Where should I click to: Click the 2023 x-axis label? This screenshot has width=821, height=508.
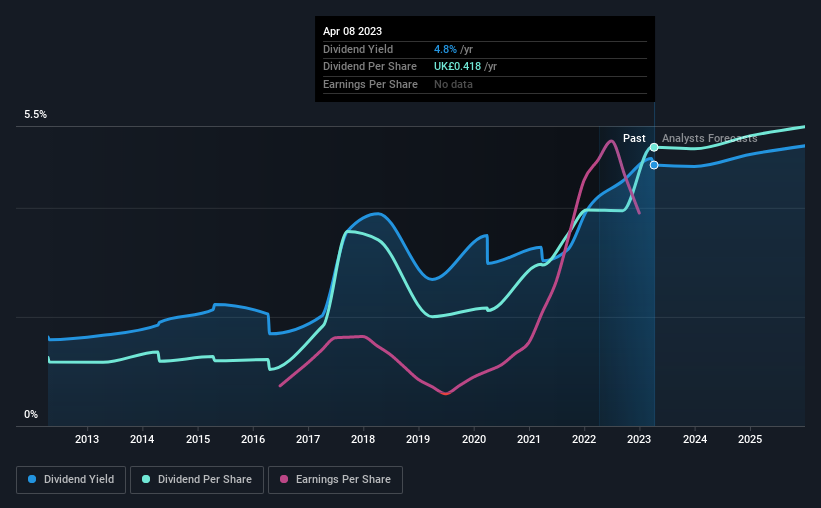tap(639, 439)
